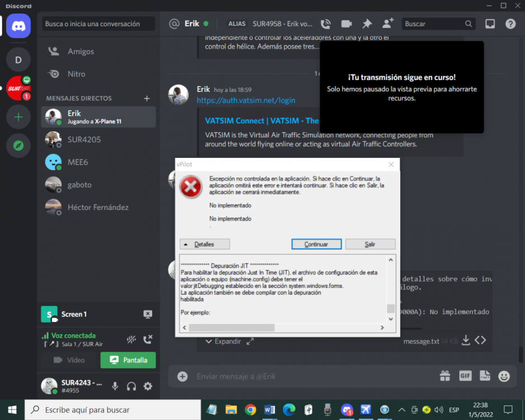The width and height of the screenshot is (525, 420).
Task: Open the Discord inbox
Action: 490,24
